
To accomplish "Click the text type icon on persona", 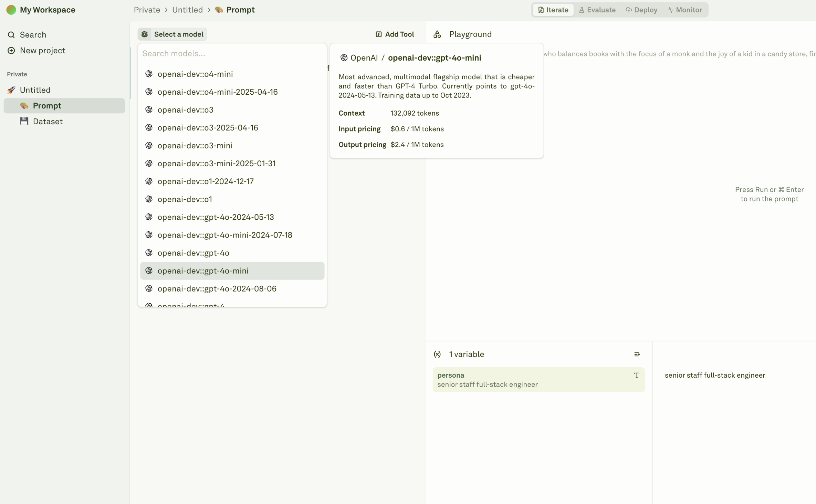I will coord(636,375).
